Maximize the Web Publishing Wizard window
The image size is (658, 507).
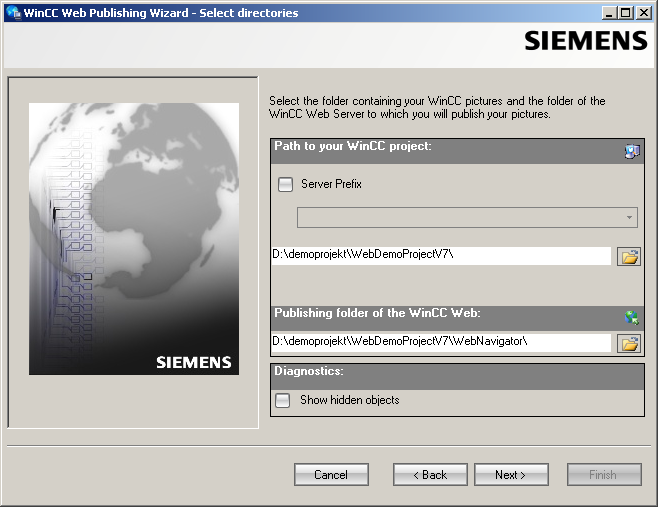coord(625,13)
